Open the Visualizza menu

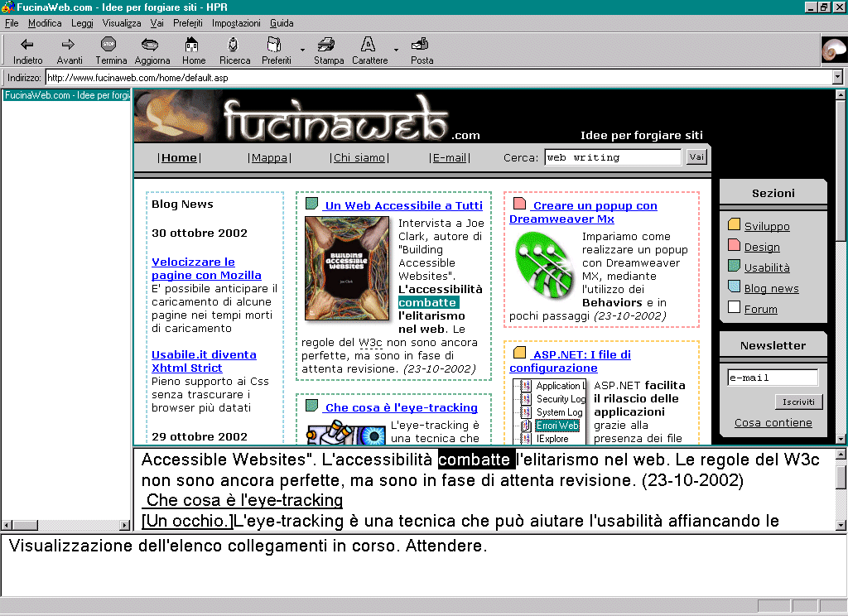pos(122,23)
